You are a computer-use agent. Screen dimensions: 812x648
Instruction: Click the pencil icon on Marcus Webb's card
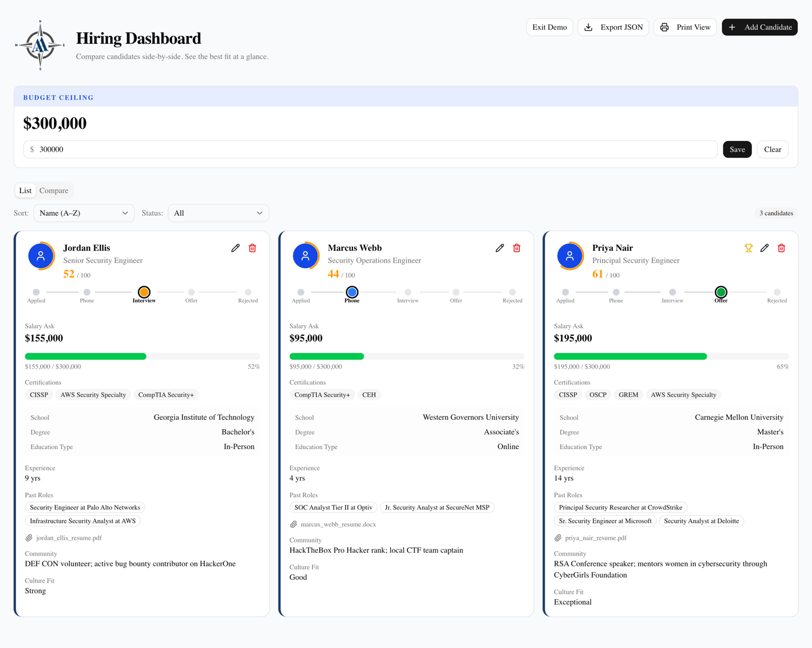click(x=500, y=248)
